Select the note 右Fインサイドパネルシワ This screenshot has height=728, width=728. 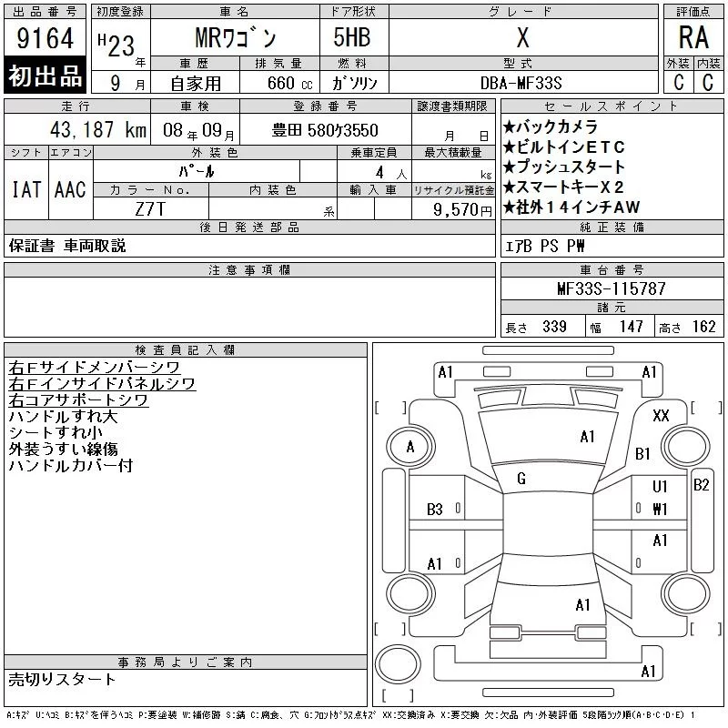click(102, 383)
